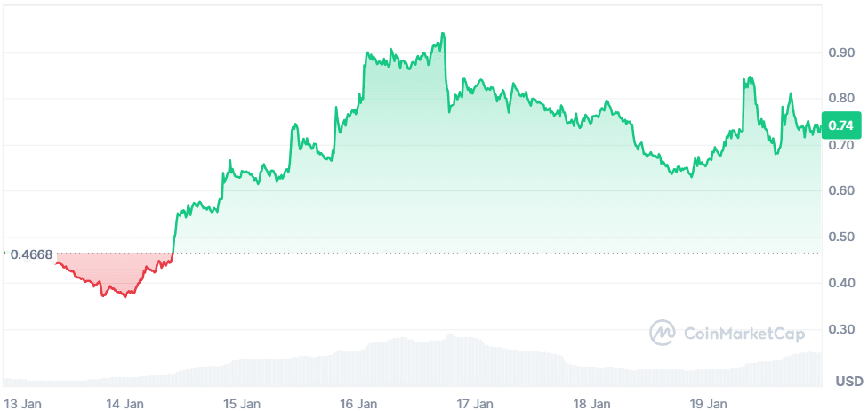Select the 14 Jan date label
This screenshot has width=868, height=411.
(x=125, y=404)
